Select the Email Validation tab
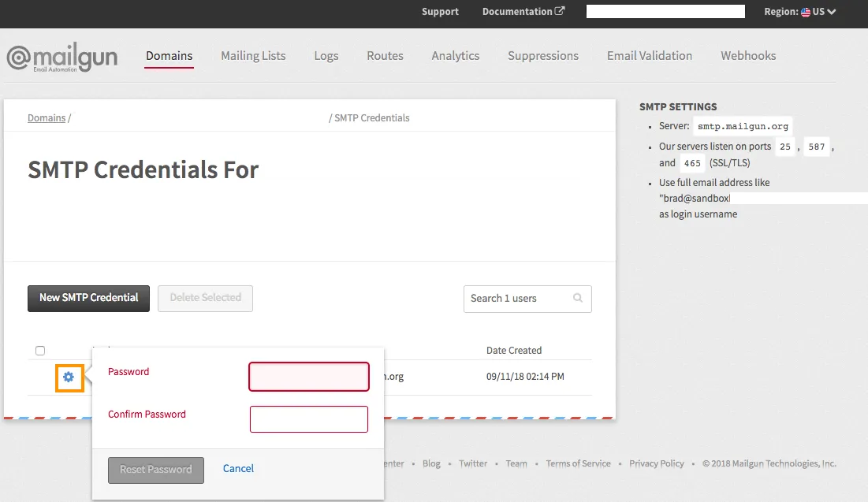 [649, 56]
